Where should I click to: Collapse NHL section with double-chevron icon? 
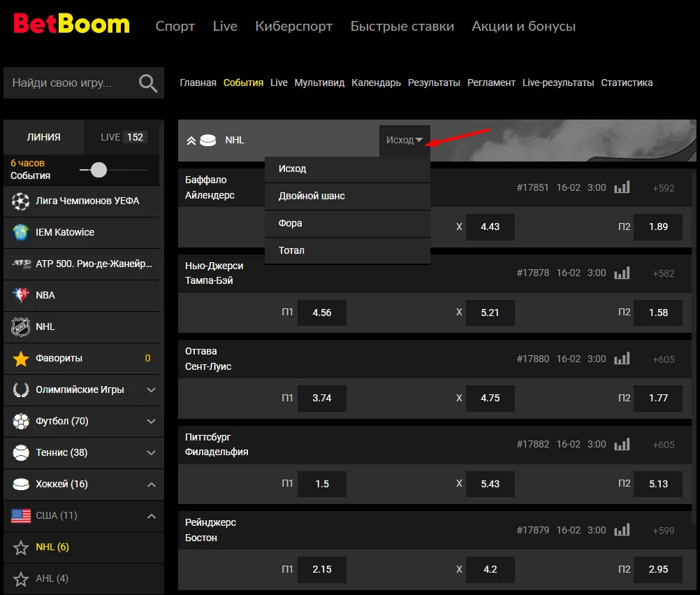click(191, 141)
